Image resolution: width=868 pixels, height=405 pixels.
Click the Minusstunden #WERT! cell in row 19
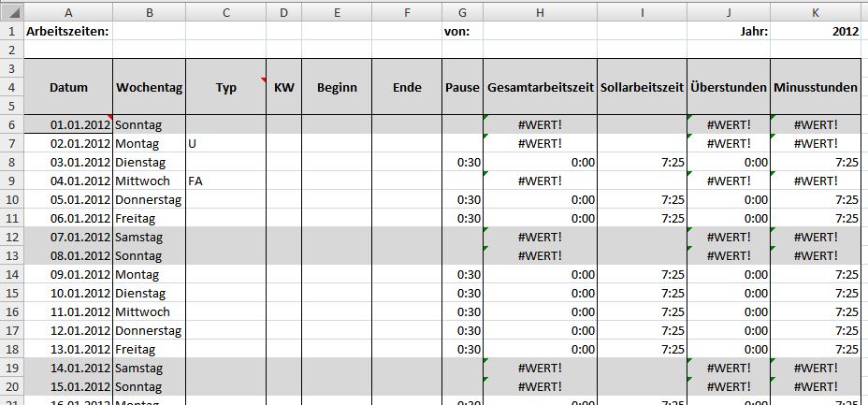[816, 368]
